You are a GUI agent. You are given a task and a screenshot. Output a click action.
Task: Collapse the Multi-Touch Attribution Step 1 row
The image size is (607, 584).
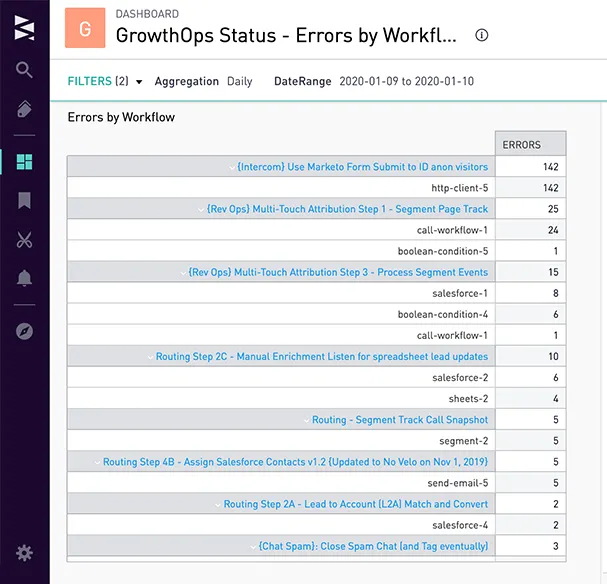click(201, 210)
